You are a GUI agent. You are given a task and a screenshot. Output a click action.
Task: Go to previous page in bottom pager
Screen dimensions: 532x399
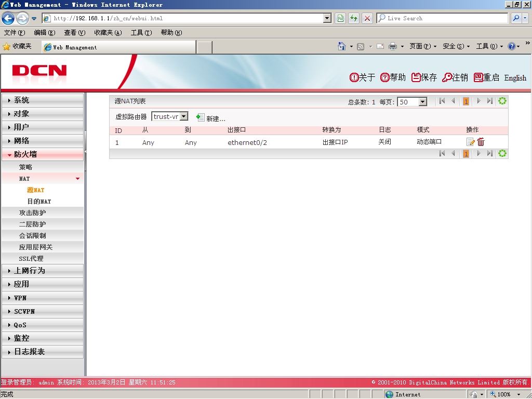(453, 153)
